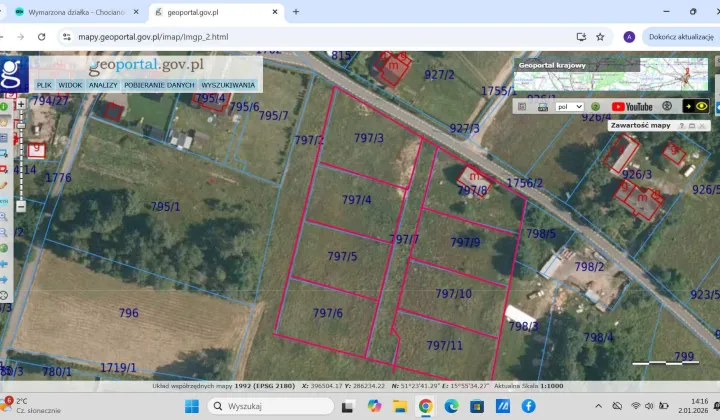Click parcel label 798/2 on map
The width and height of the screenshot is (720, 420).
tap(589, 267)
